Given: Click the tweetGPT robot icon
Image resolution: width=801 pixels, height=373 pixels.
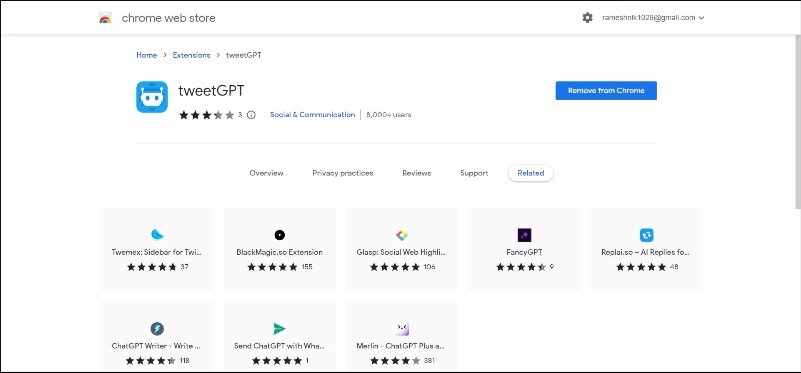Looking at the screenshot, I should click(x=152, y=97).
